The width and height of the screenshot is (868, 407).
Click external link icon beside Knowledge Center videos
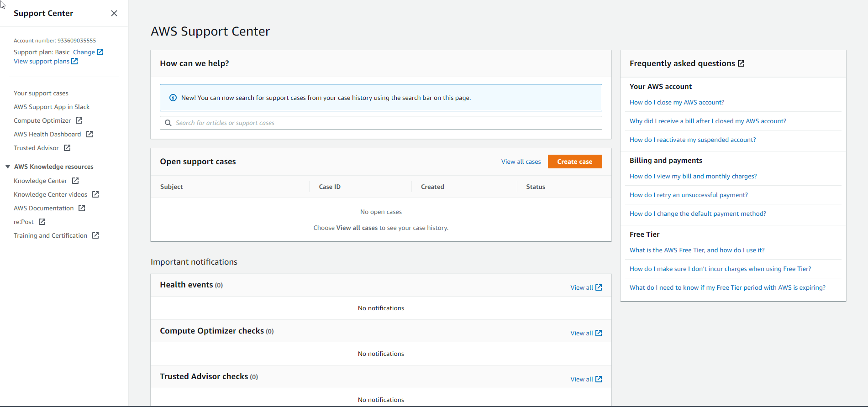95,194
